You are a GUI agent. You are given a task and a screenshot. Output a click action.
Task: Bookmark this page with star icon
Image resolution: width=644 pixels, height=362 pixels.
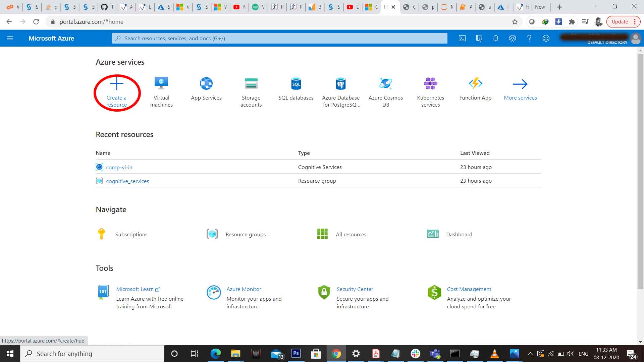coord(515,22)
